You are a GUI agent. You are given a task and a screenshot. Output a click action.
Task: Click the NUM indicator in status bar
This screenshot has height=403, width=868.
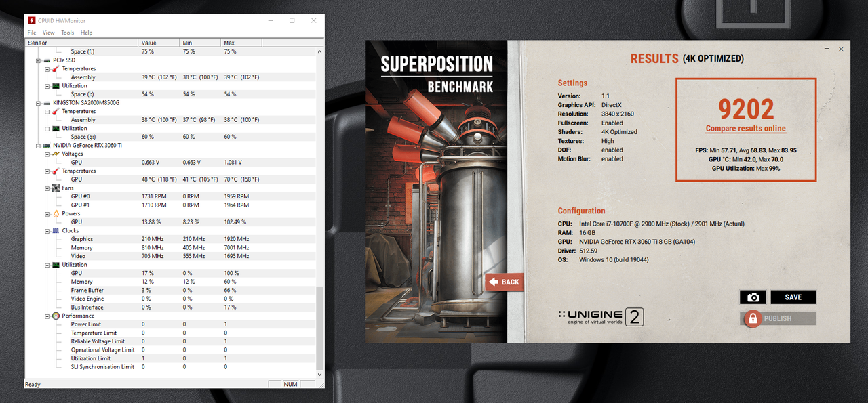click(290, 385)
